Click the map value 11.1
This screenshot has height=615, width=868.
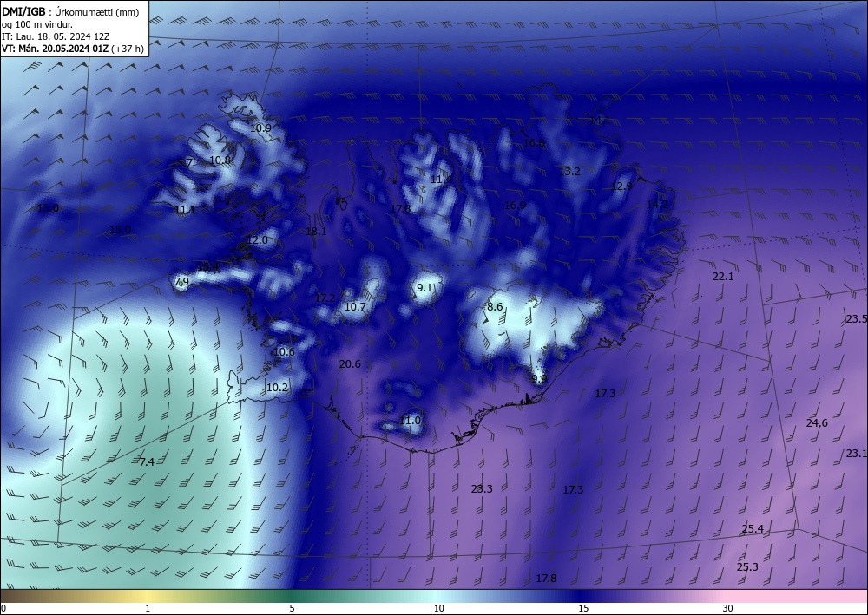pyautogui.click(x=185, y=210)
